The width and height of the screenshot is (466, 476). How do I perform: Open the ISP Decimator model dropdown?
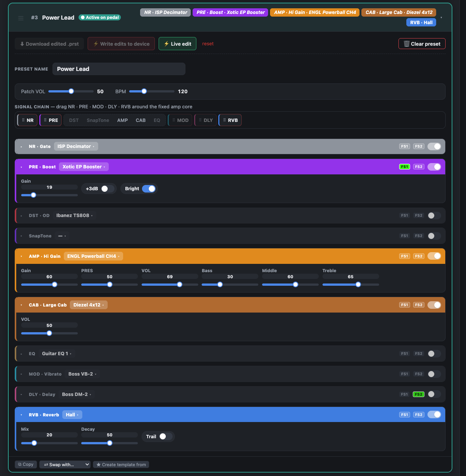click(76, 146)
